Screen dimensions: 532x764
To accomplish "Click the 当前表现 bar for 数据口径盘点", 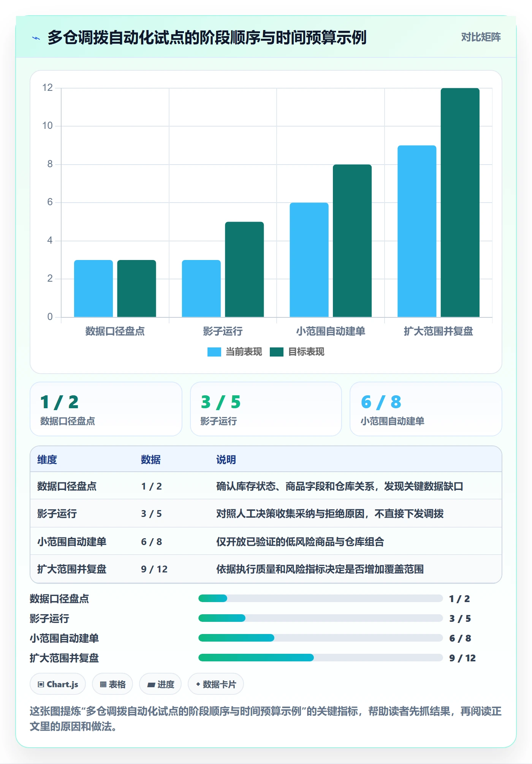I will point(93,288).
